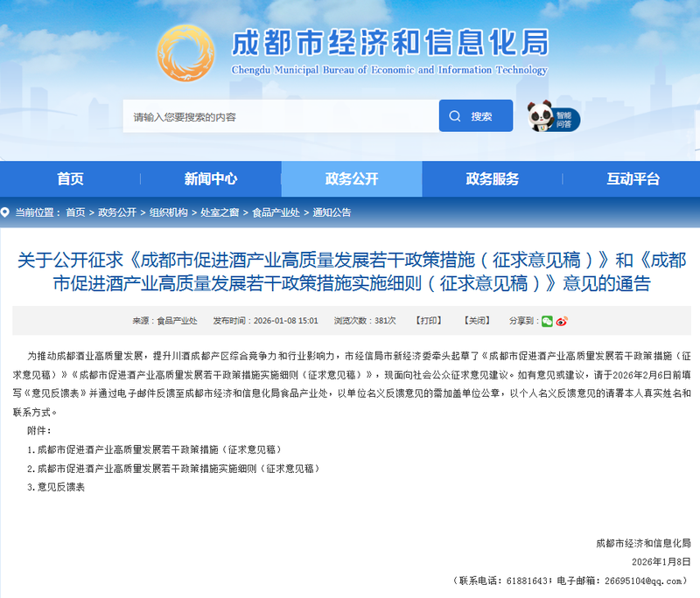700x598 pixels.
Task: Open 政务服务 in the nav bar
Action: (x=492, y=179)
